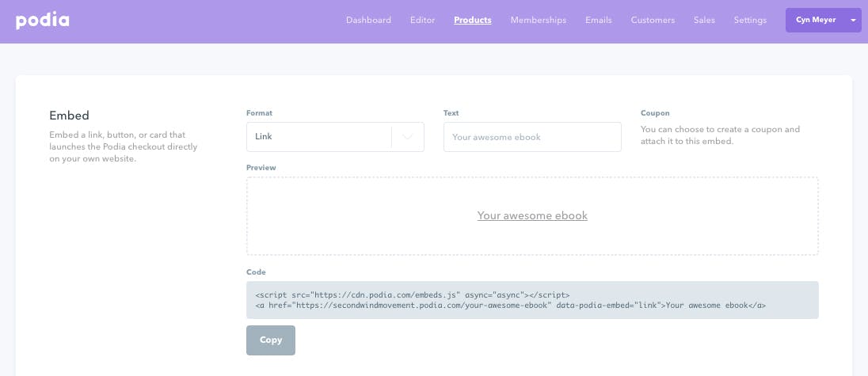Expand the account dropdown arrow
868x376 pixels.
852,20
